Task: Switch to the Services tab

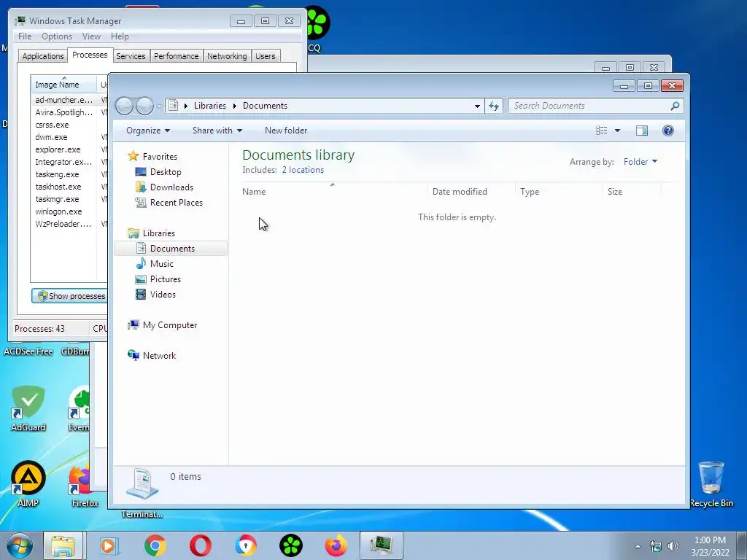Action: (131, 56)
